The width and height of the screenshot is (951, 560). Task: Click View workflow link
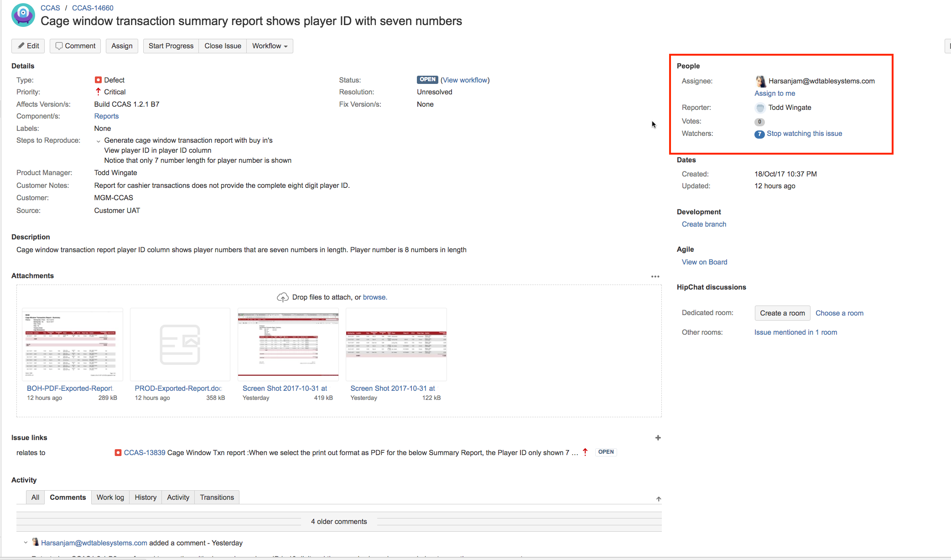(x=465, y=80)
